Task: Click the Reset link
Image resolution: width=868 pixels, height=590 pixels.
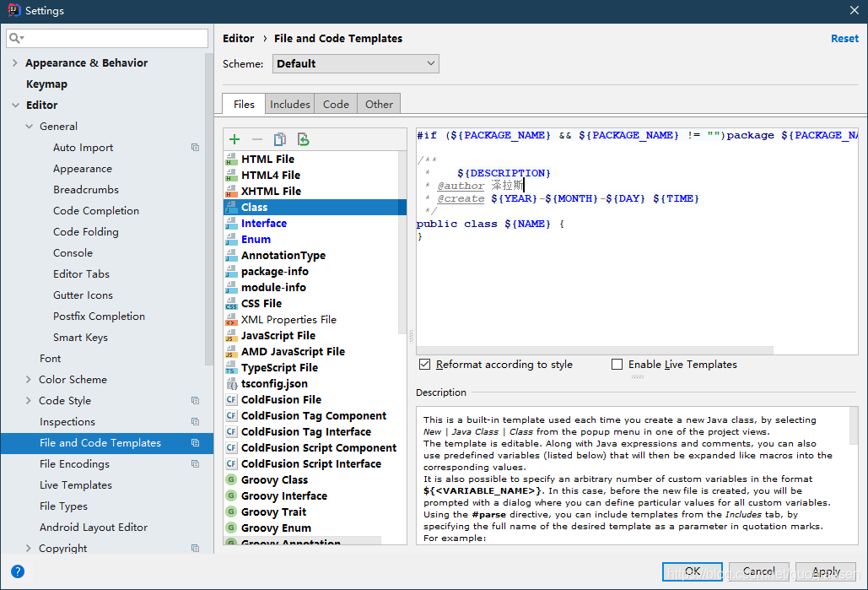Action: tap(844, 38)
